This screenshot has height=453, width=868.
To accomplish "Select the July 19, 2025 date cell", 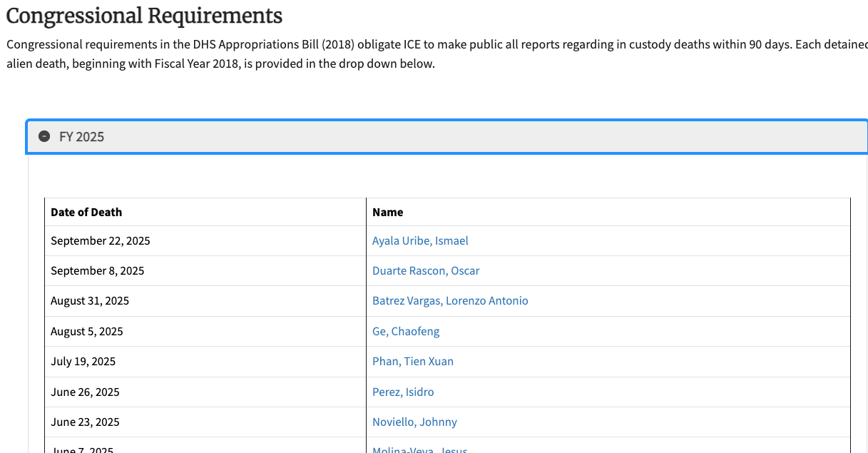I will pyautogui.click(x=205, y=362).
